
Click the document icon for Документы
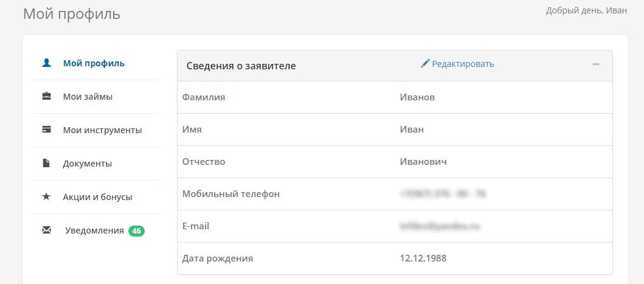pos(46,163)
